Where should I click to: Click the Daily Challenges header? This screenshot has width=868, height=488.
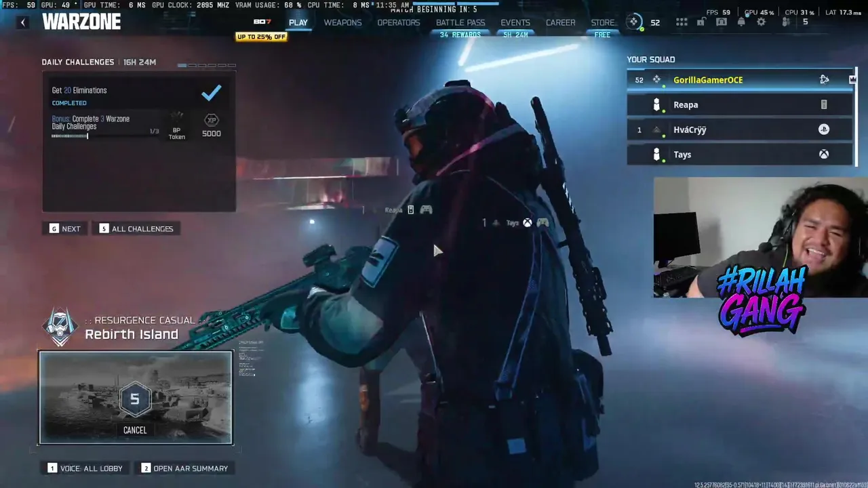[x=78, y=62]
